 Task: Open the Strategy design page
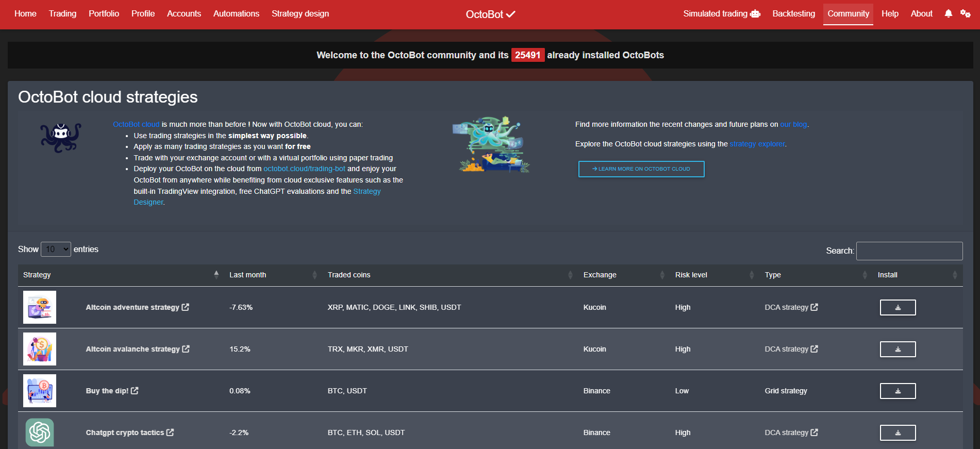[x=300, y=14]
